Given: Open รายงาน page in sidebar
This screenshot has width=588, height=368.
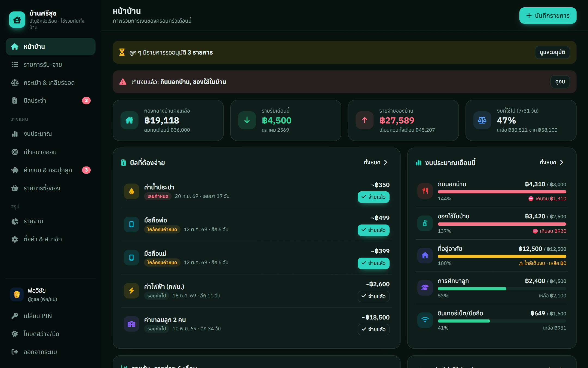Looking at the screenshot, I should pyautogui.click(x=51, y=221).
